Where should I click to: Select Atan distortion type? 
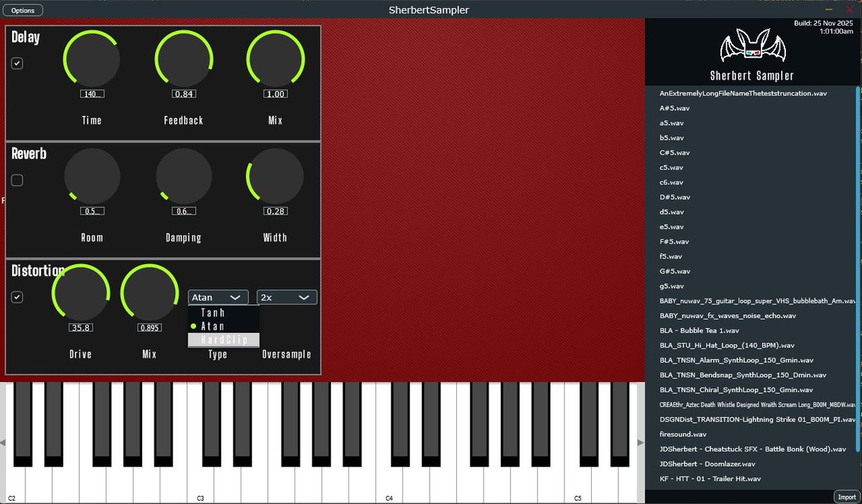coord(223,327)
